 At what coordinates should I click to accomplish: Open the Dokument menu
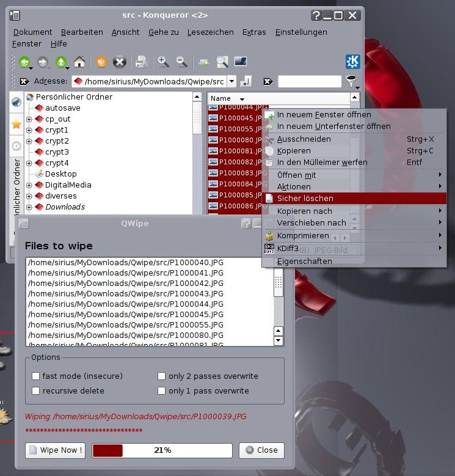[x=32, y=32]
